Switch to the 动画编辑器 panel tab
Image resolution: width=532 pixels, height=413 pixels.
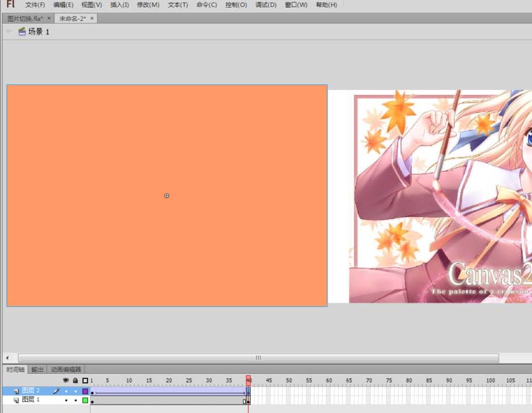tap(66, 369)
